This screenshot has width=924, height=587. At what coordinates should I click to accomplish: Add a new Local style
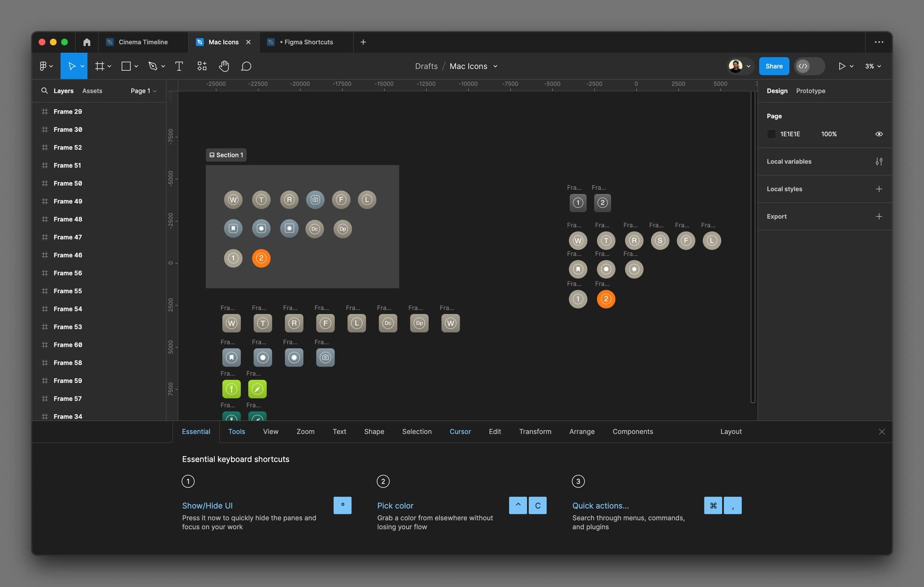click(x=879, y=189)
